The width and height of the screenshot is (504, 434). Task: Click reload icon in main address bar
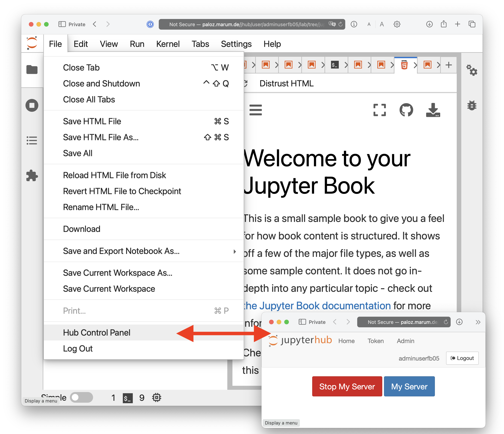click(x=340, y=24)
